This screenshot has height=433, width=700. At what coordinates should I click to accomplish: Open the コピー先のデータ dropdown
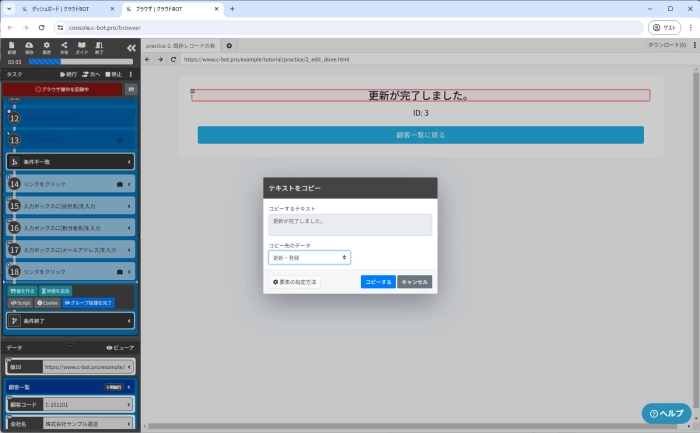coord(309,257)
